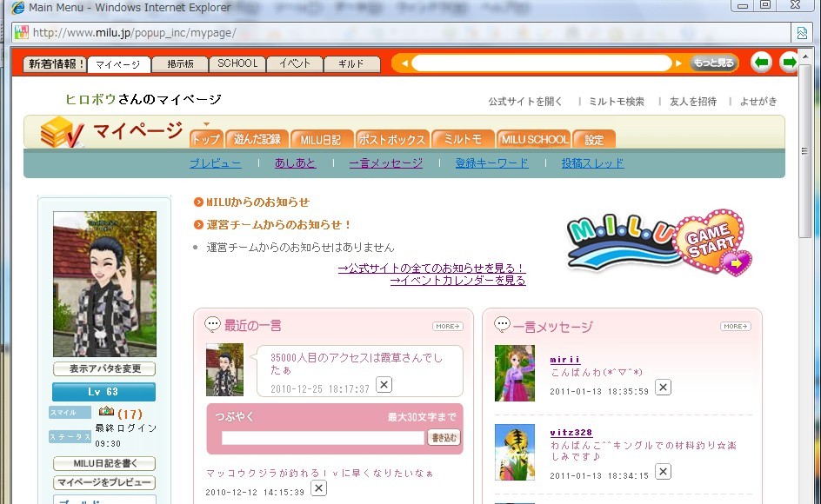Click the compatibility view icon in address bar
Image resolution: width=821 pixels, height=504 pixels.
point(802,33)
